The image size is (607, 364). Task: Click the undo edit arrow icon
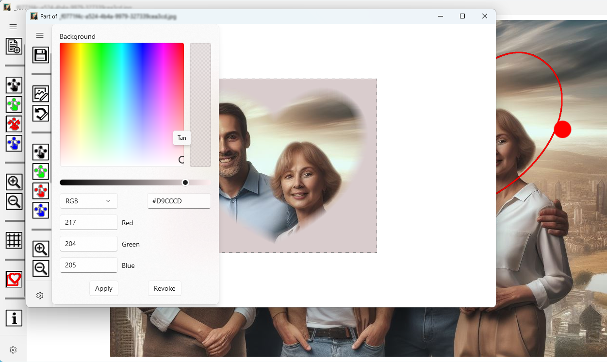point(41,114)
